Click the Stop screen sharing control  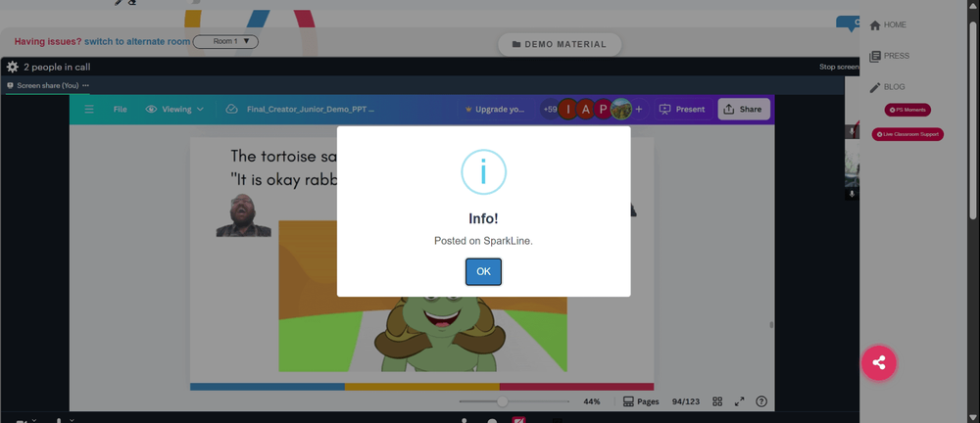839,67
